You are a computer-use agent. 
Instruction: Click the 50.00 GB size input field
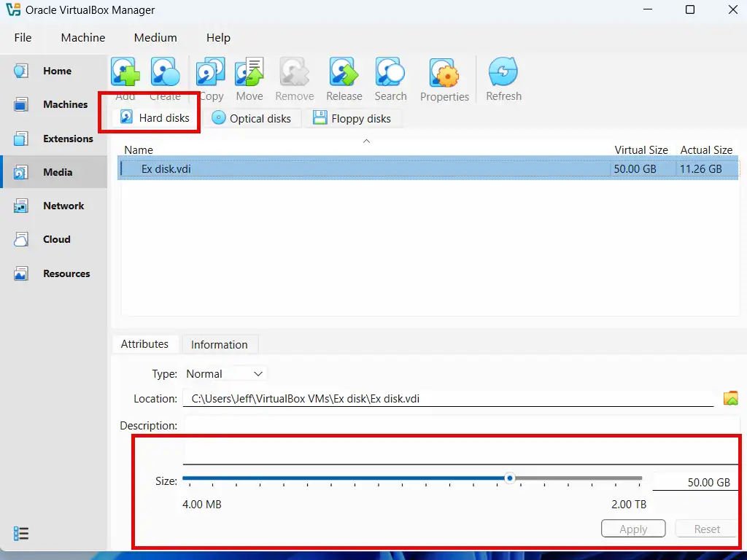coord(693,482)
